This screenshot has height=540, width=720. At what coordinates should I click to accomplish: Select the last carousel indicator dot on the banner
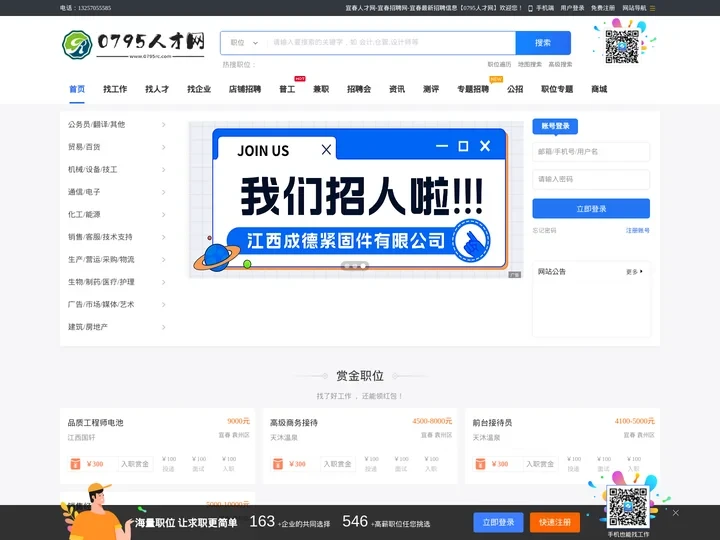click(363, 266)
